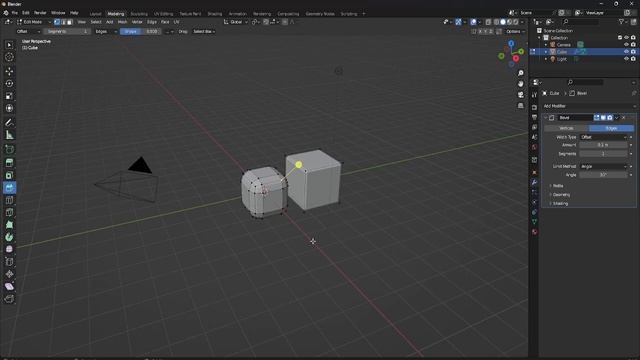This screenshot has height=360, width=640.
Task: Toggle Light visibility eye in outliner
Action: (x=626, y=59)
